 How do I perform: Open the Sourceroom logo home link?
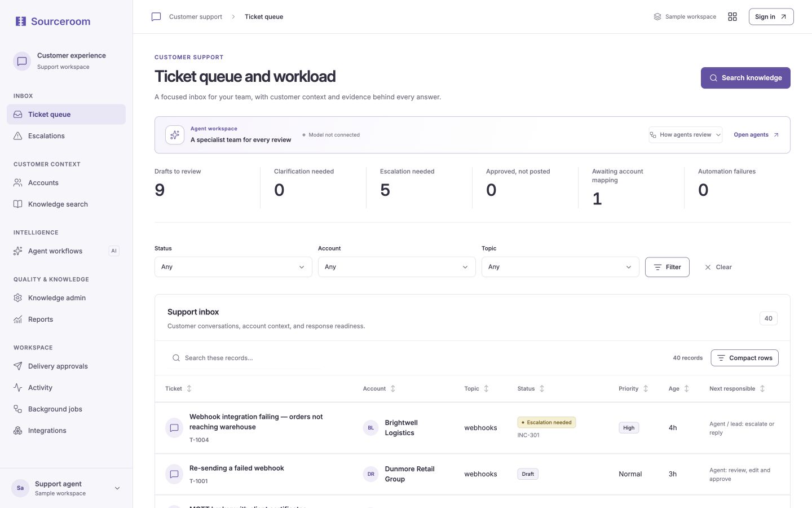pos(52,21)
